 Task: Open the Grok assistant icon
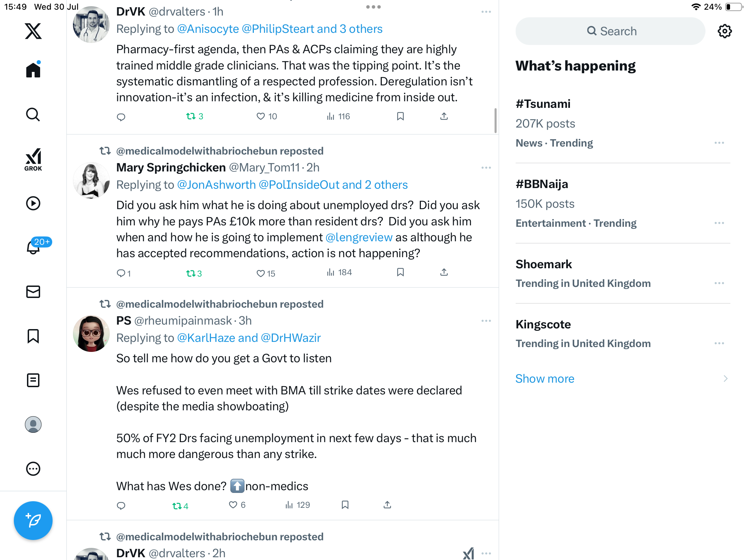(33, 159)
